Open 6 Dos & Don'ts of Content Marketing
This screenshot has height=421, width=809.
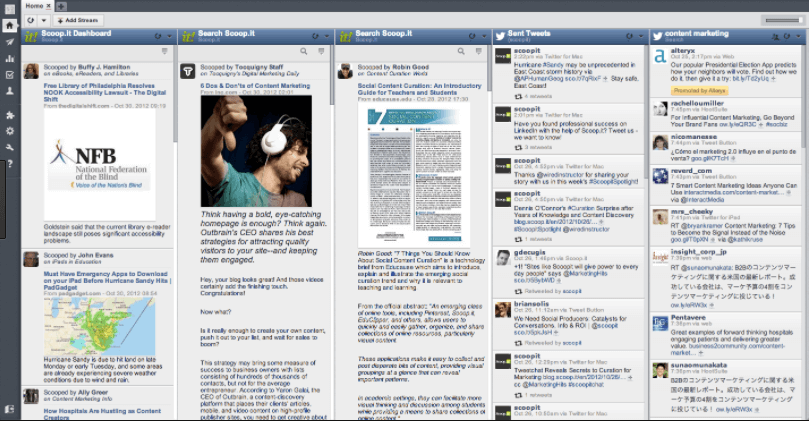point(255,86)
